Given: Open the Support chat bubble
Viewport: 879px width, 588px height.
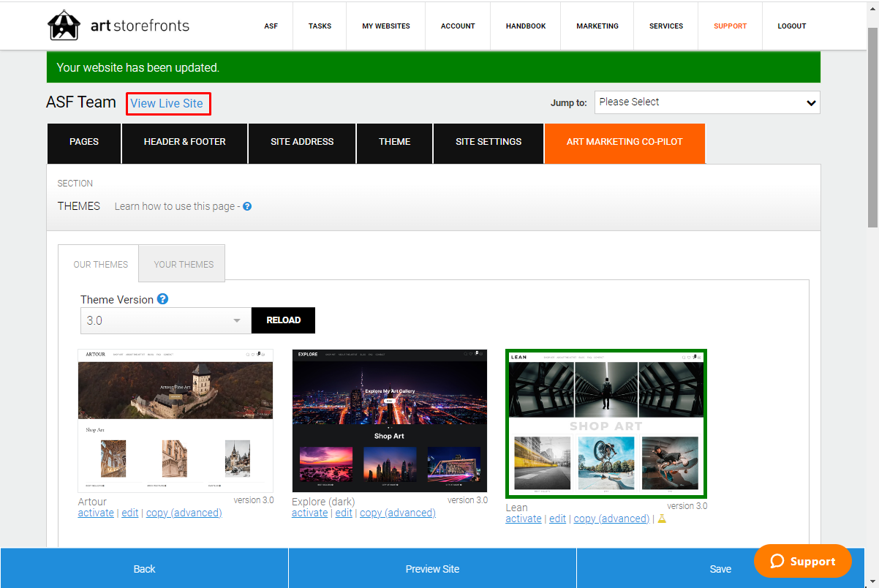Looking at the screenshot, I should coord(803,561).
